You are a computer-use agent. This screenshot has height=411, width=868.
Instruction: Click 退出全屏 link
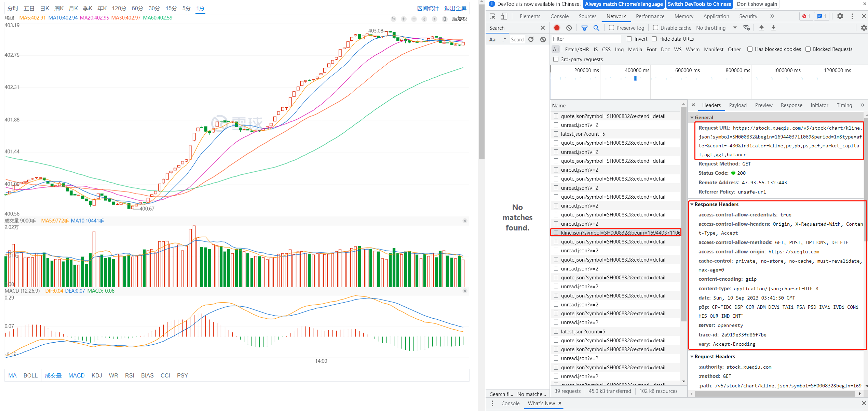pyautogui.click(x=455, y=8)
